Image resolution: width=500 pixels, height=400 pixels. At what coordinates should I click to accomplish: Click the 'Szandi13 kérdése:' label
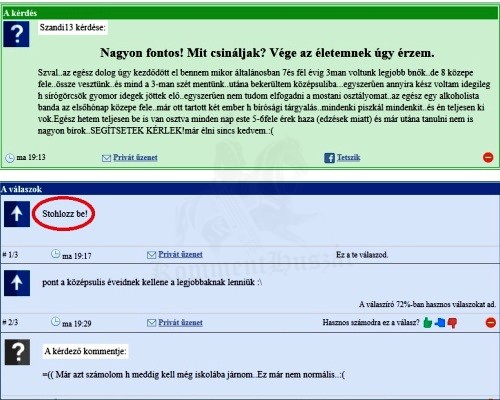click(x=72, y=27)
